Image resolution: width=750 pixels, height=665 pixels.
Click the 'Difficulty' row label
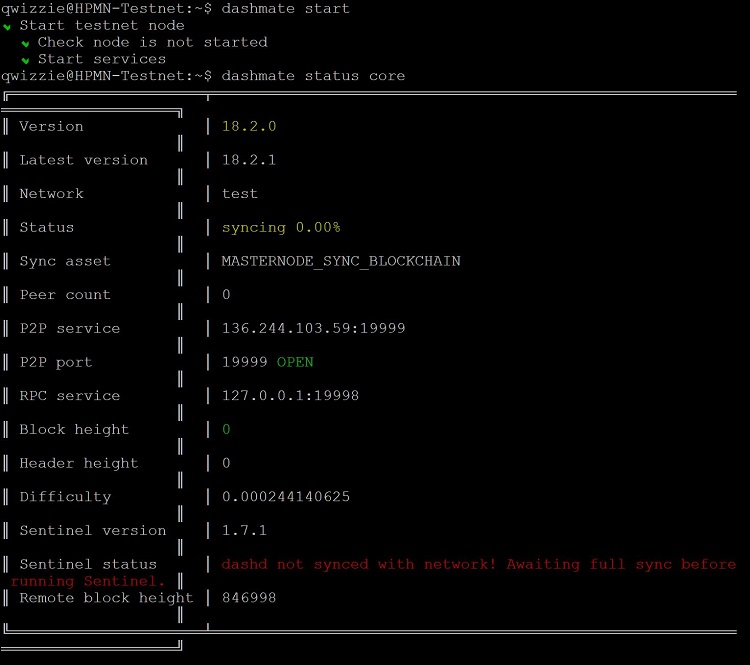coord(65,497)
